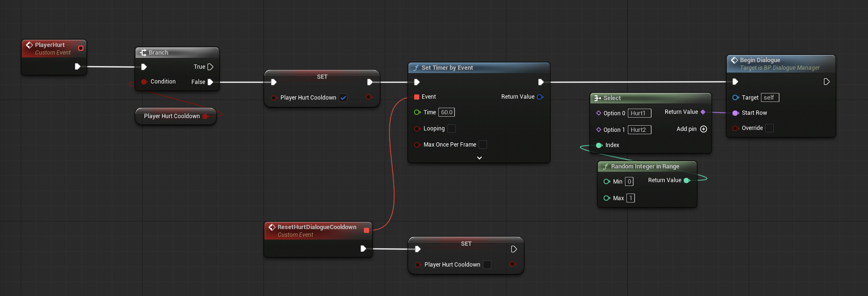Click the lower SET node exec input pin

tap(417, 249)
